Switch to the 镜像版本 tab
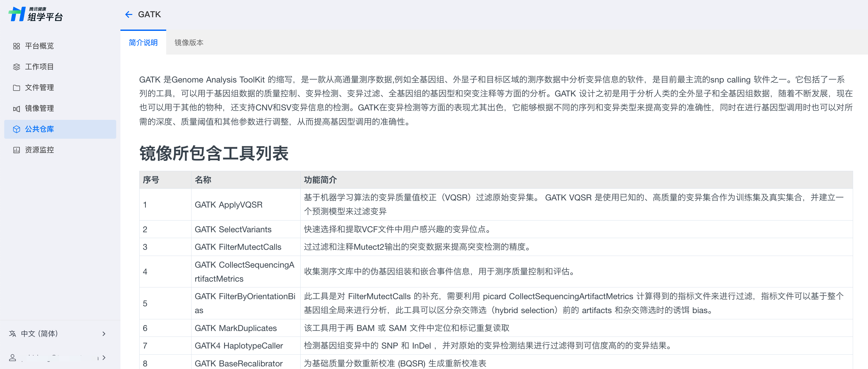This screenshot has height=369, width=868. coord(189,43)
